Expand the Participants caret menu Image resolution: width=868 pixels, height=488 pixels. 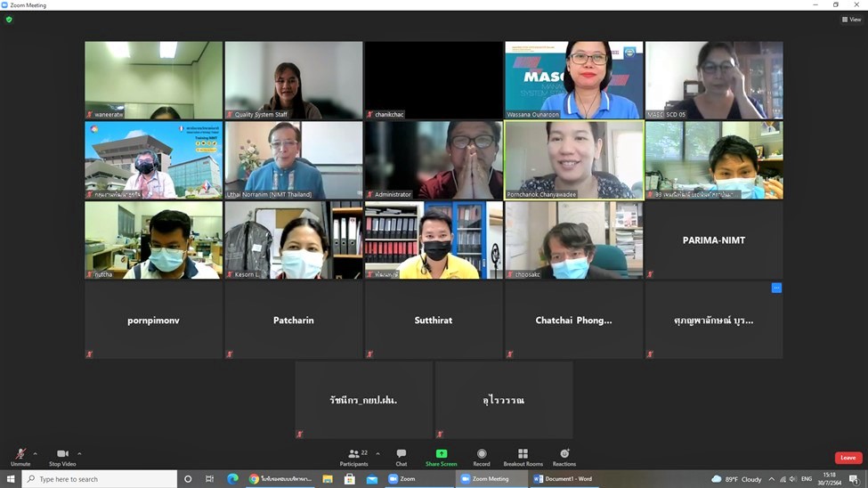pos(377,453)
